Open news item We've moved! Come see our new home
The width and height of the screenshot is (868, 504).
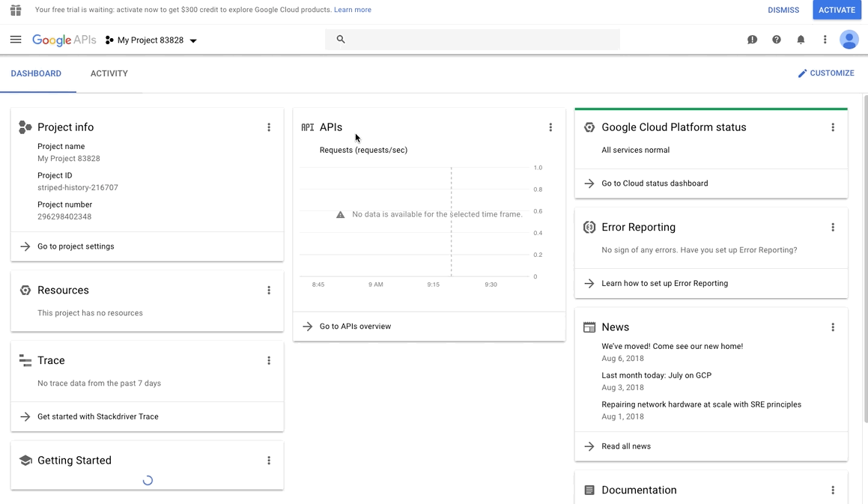pos(672,346)
